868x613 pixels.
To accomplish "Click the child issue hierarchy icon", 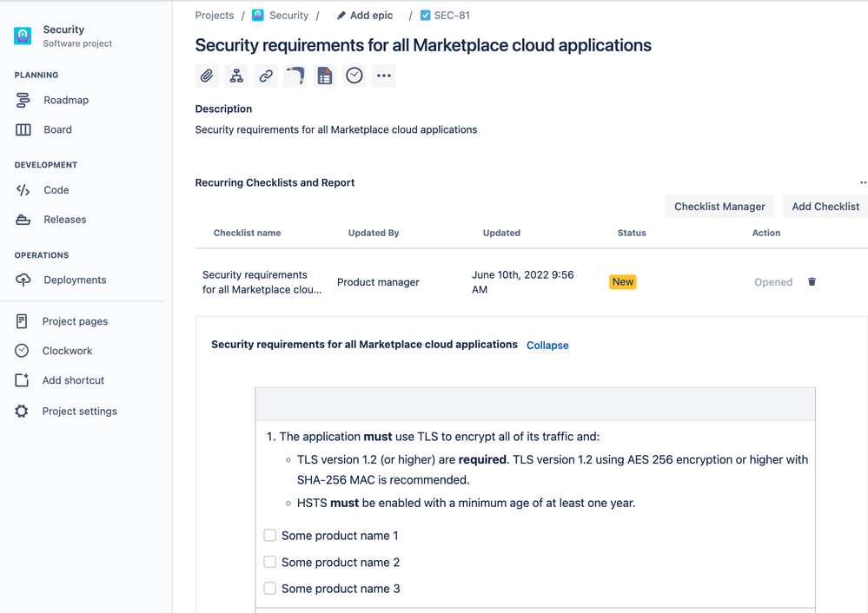I will pyautogui.click(x=236, y=76).
